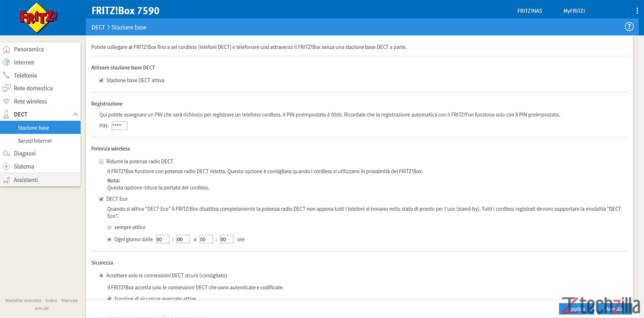Click the Assistenti wizard icon

6,180
